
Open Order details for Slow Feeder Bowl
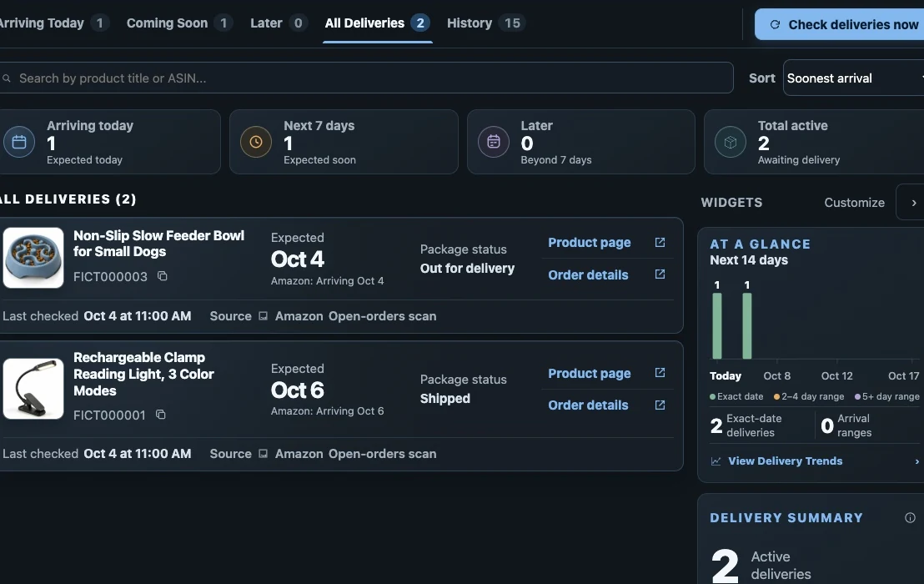588,274
